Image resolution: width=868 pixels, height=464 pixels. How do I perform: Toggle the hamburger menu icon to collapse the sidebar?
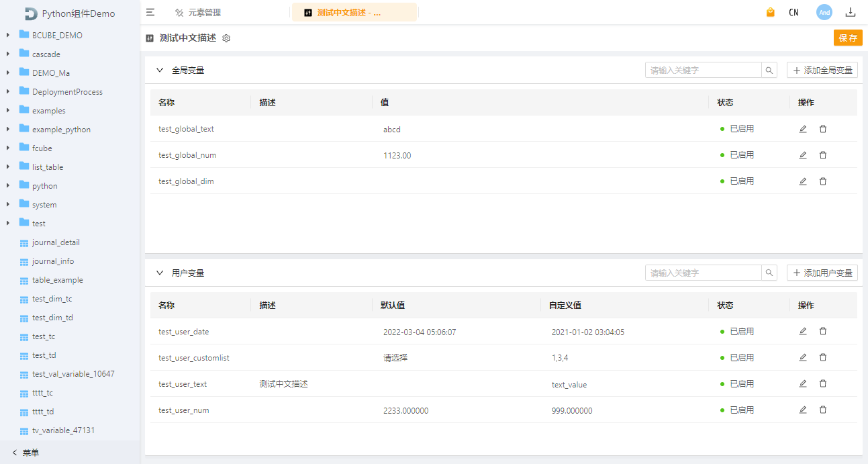click(x=150, y=12)
